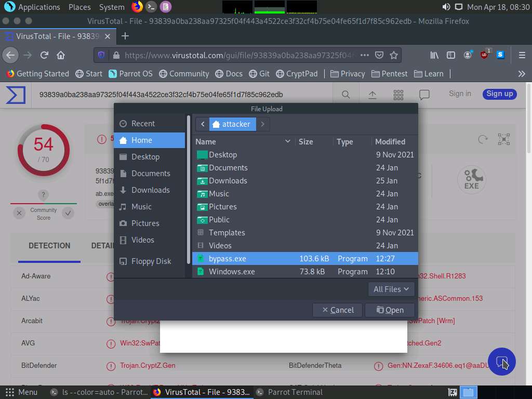532x399 pixels.
Task: Click the VirusTotal search magnifier icon
Action: 345,95
